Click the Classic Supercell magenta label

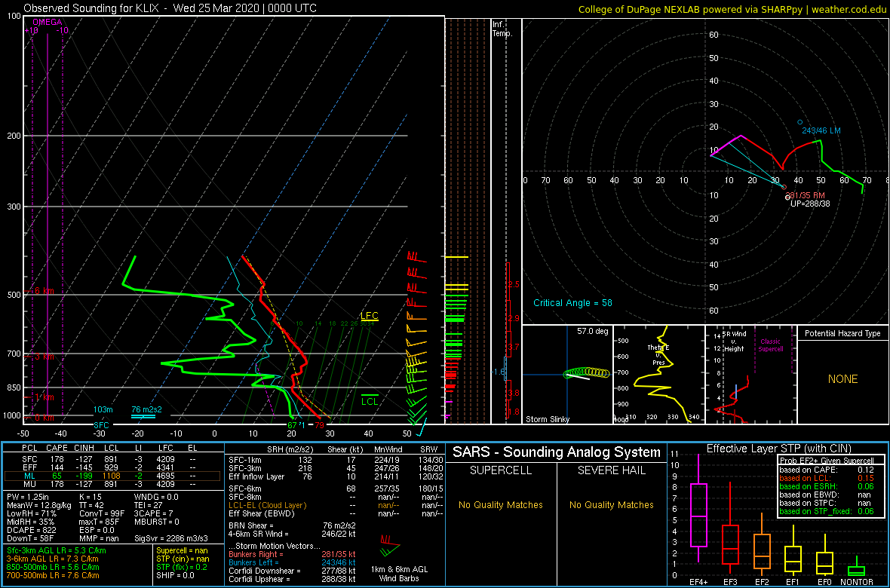tap(770, 345)
